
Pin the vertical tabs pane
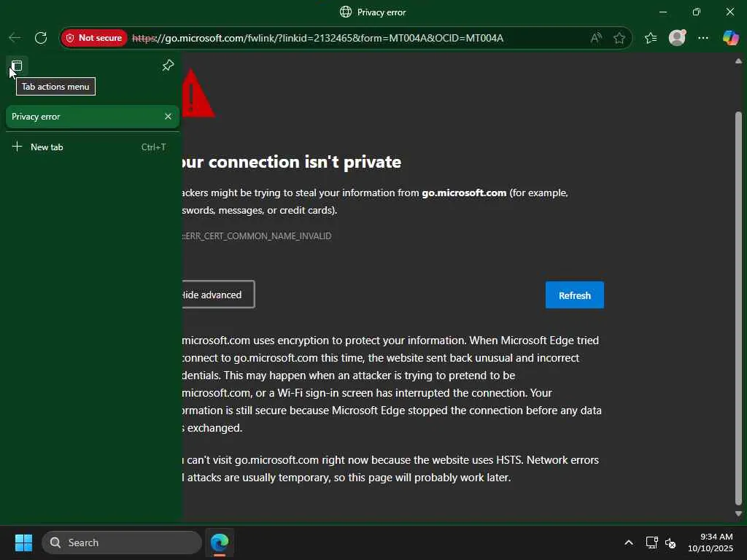(x=168, y=65)
